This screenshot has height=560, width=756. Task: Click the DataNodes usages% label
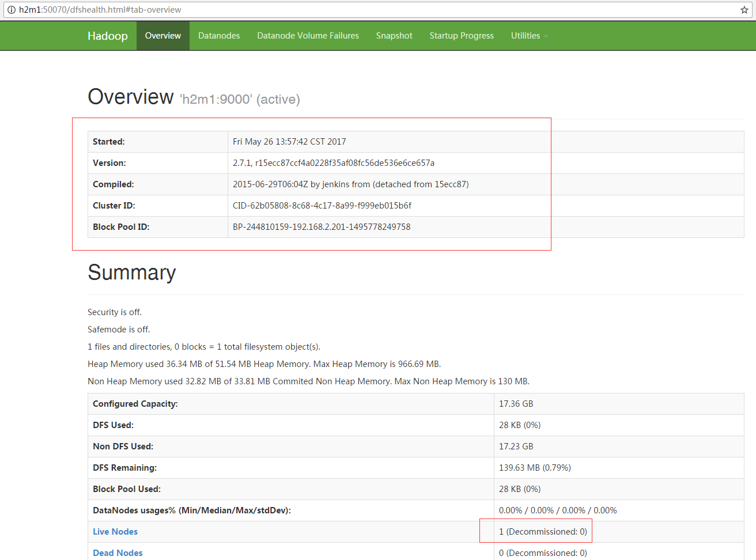[192, 510]
